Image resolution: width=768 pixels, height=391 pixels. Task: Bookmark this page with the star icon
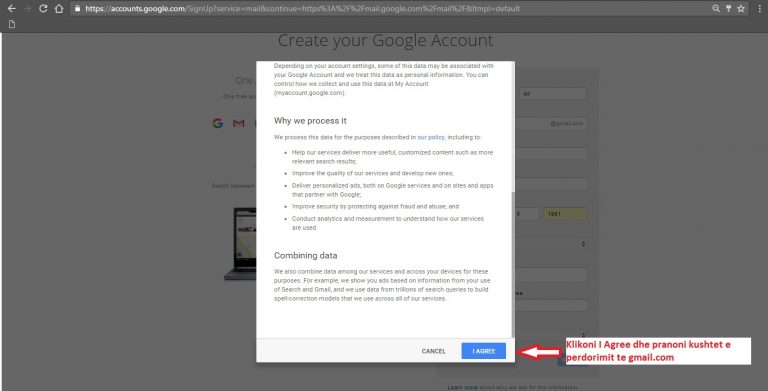click(741, 8)
